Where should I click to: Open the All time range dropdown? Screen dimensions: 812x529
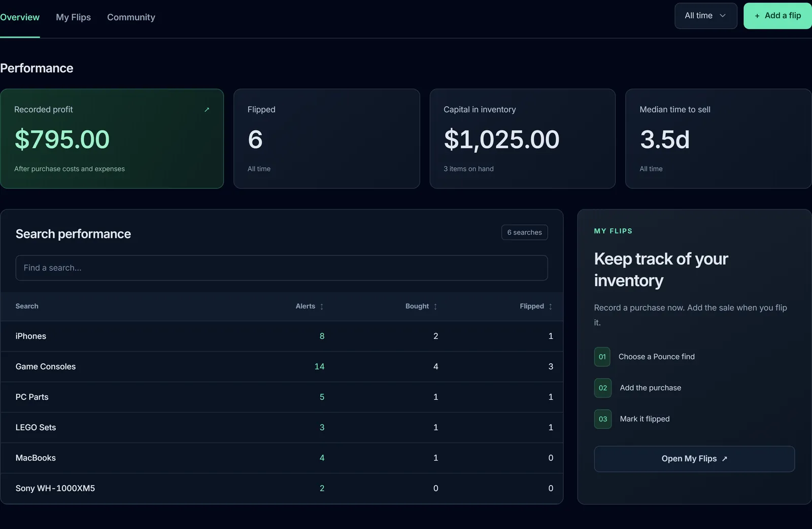tap(706, 16)
